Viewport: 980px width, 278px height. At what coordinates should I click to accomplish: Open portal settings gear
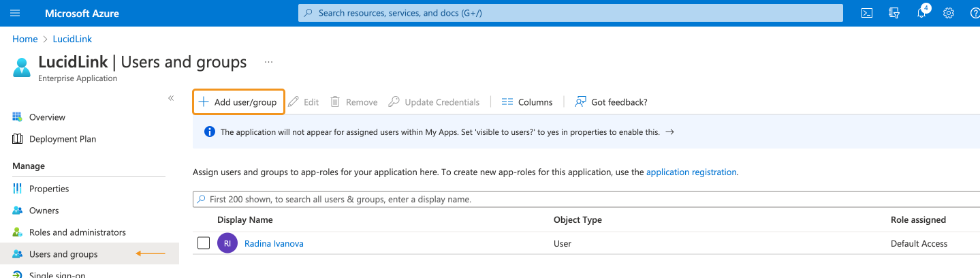tap(949, 13)
